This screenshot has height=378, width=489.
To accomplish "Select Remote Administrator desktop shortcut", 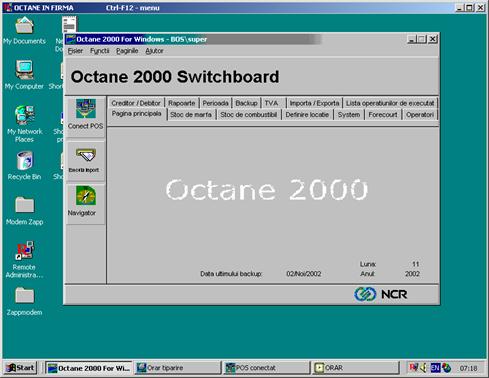I will [24, 250].
